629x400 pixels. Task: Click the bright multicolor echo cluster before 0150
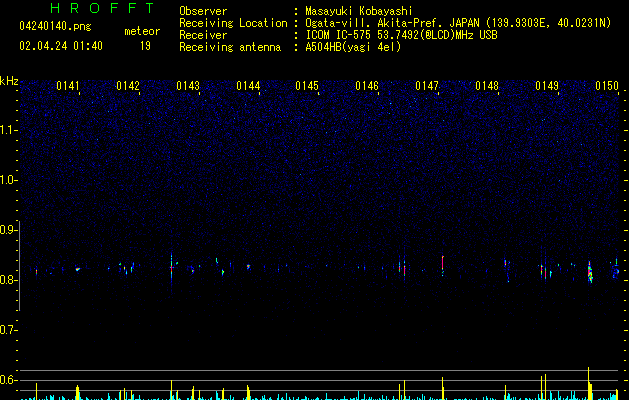pos(590,272)
